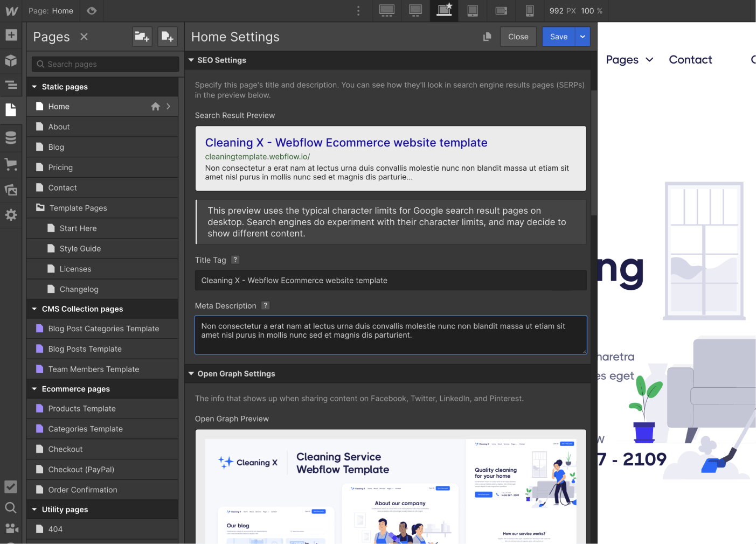
Task: Collapse the Static pages group
Action: coord(34,86)
